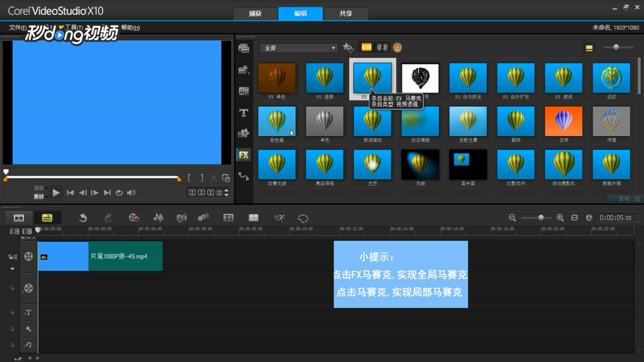Click the Redo arrow in timeline toolbar

pos(108,218)
